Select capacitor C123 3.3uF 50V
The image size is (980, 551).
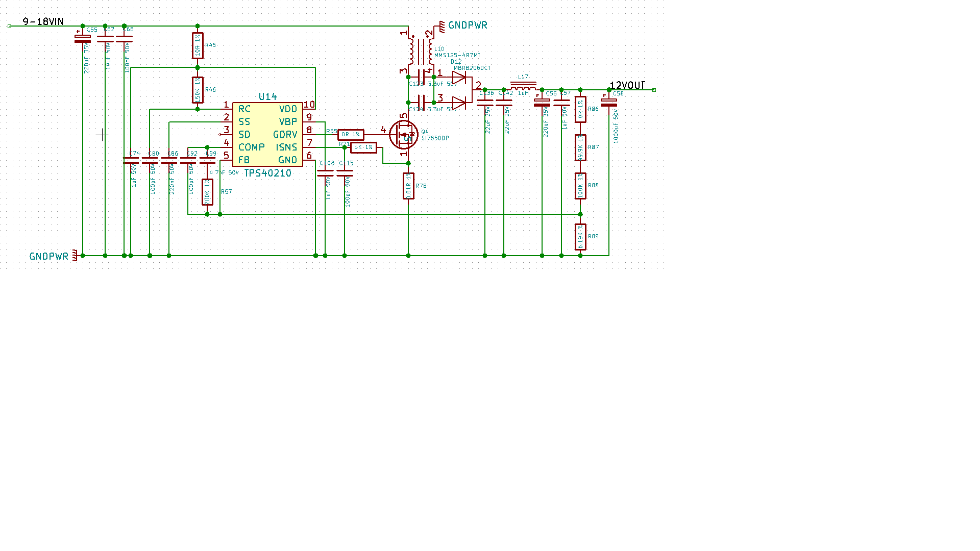click(421, 77)
